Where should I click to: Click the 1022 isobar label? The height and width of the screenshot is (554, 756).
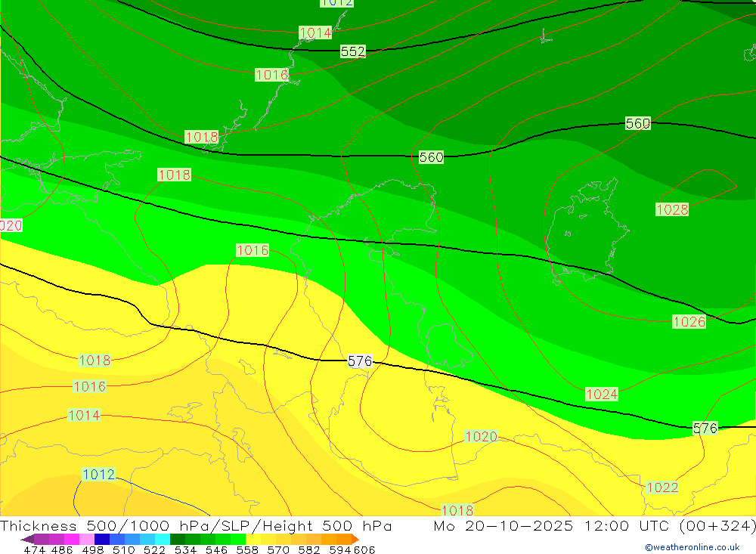click(x=662, y=487)
